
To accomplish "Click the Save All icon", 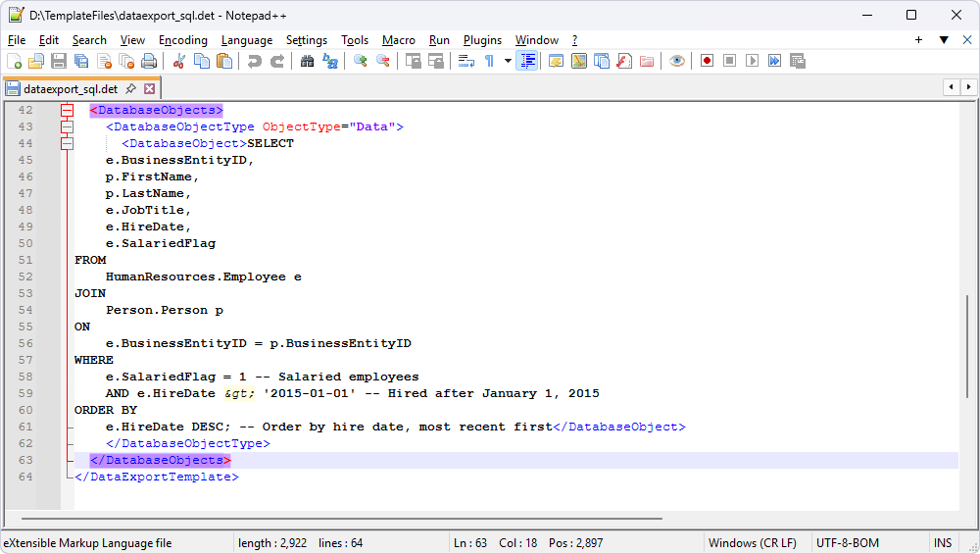I will 81,61.
